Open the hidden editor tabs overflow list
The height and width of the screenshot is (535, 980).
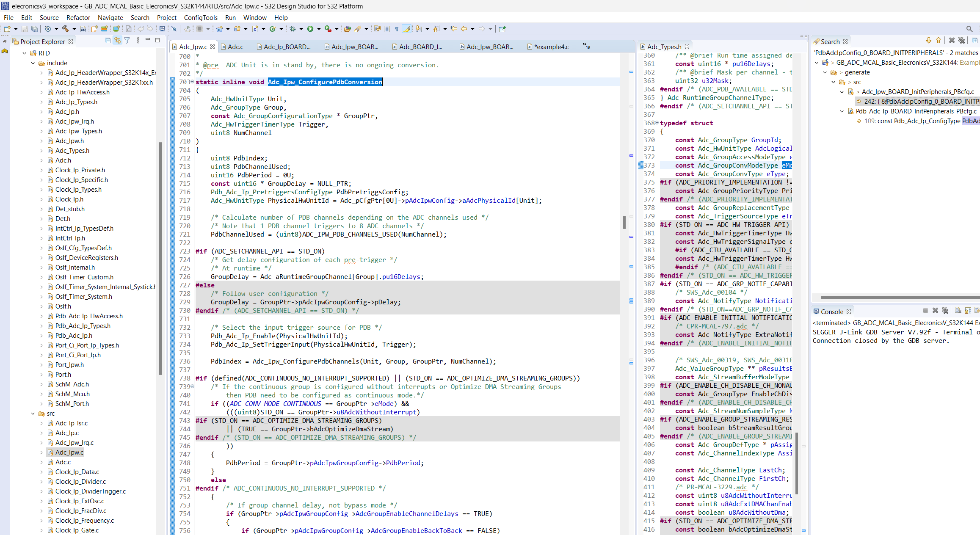[x=586, y=46]
